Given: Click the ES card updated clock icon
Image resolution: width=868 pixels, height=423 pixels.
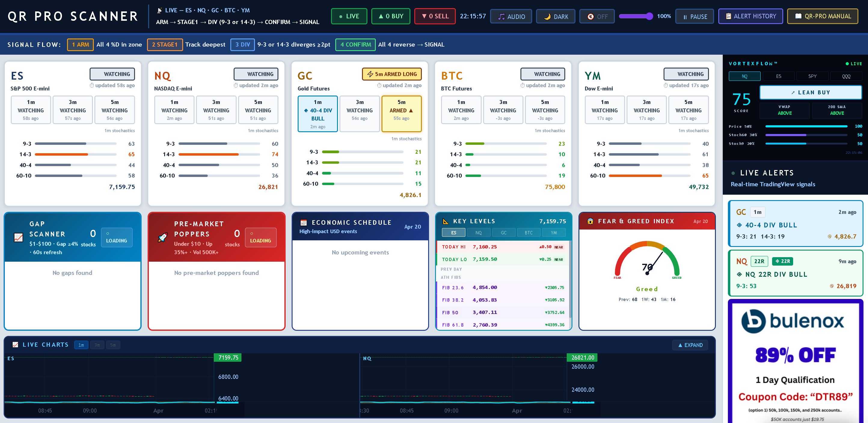Looking at the screenshot, I should (92, 85).
